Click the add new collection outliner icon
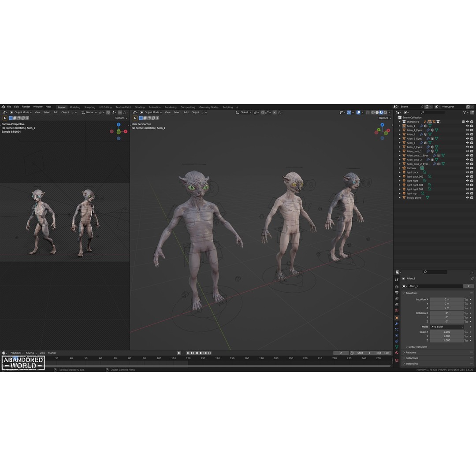 (472, 112)
